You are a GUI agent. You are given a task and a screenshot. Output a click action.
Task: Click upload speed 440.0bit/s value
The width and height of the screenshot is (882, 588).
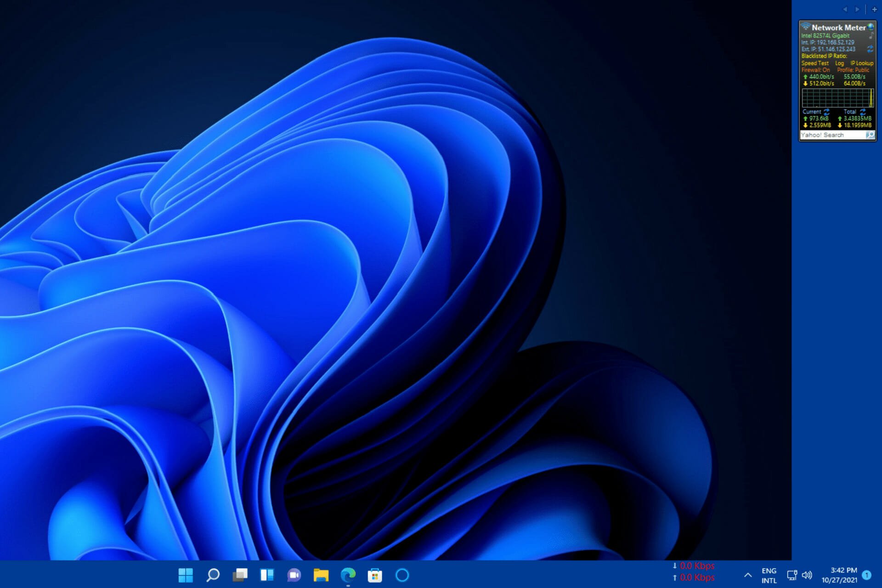(x=822, y=77)
